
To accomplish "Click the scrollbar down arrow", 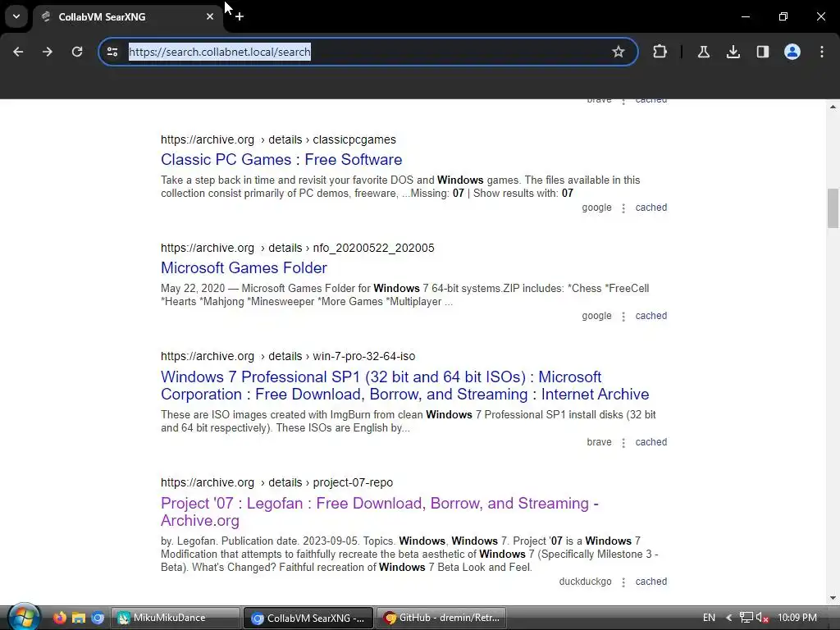I will (x=833, y=598).
